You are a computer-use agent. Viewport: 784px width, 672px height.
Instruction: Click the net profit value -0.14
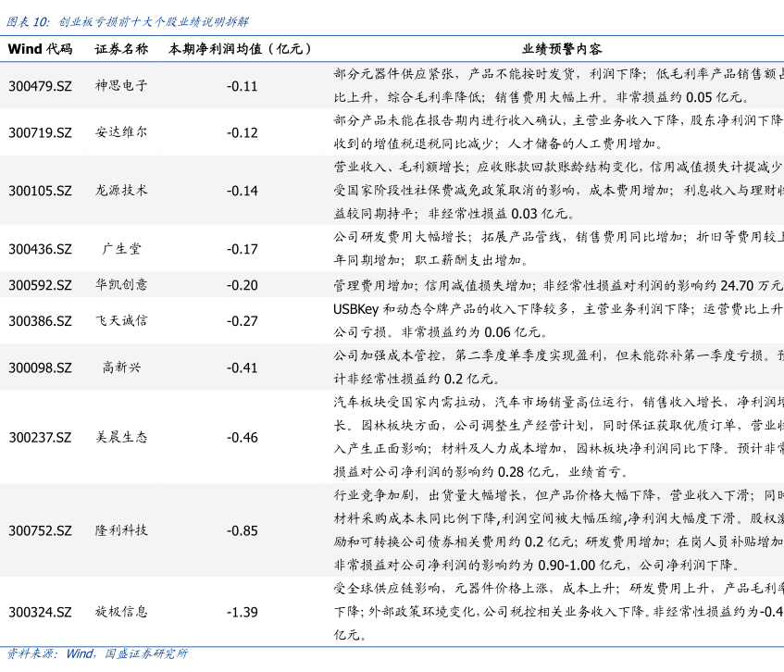click(x=242, y=191)
